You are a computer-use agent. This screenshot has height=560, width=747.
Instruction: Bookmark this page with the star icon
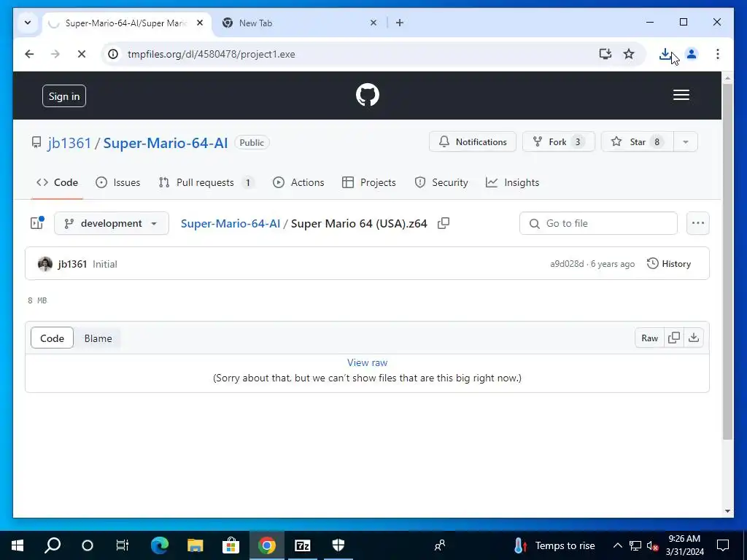pyautogui.click(x=629, y=54)
